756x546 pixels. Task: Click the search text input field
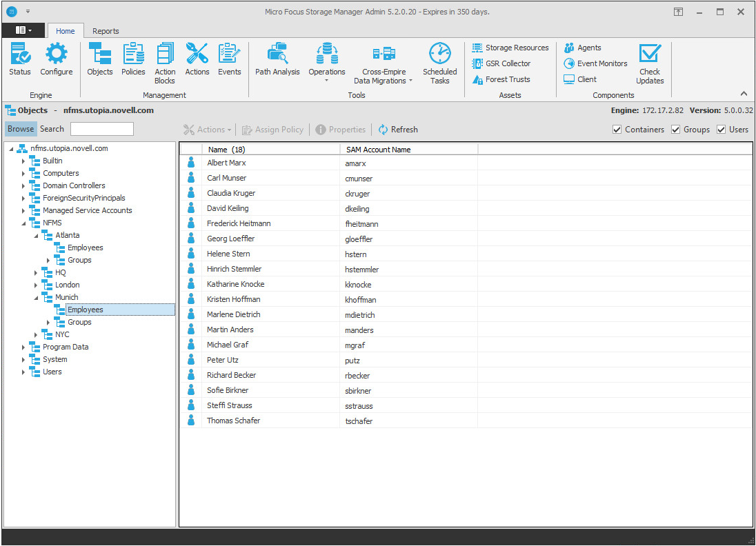pos(102,129)
